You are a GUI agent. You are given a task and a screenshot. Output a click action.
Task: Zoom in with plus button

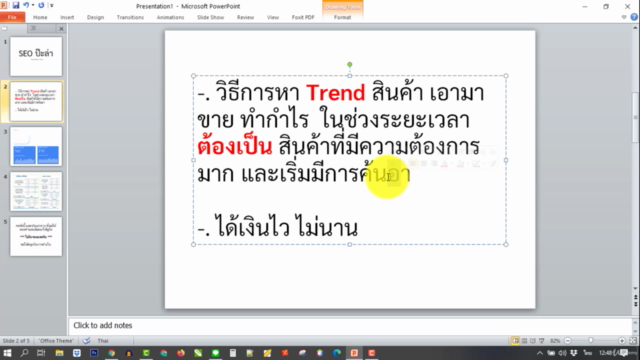click(622, 340)
